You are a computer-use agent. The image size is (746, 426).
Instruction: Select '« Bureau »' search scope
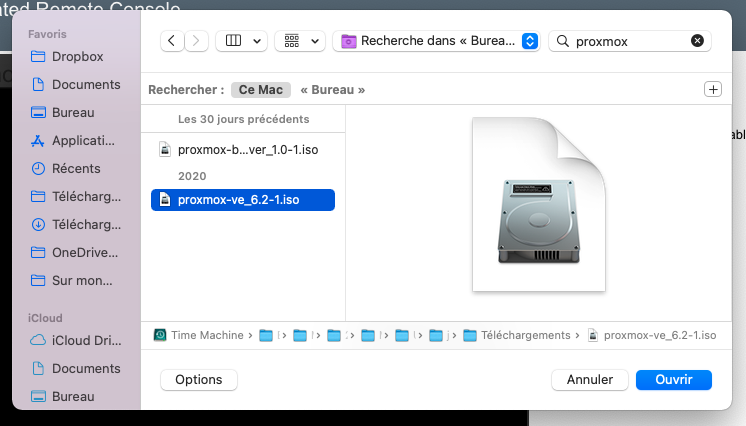pos(333,89)
